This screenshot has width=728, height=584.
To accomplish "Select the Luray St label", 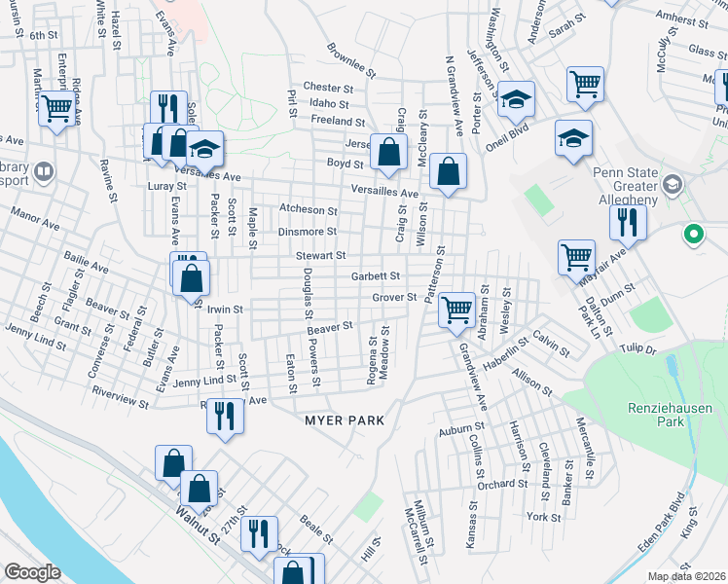I will [x=167, y=186].
